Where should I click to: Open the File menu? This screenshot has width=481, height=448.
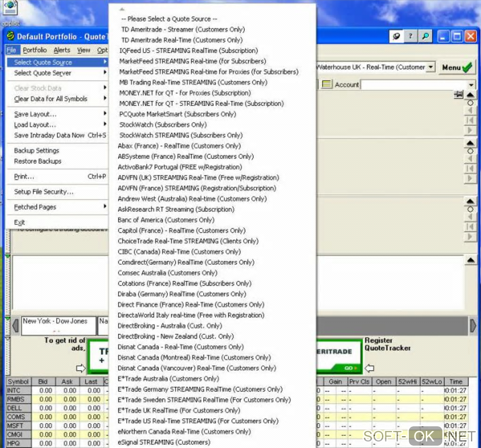coord(11,50)
